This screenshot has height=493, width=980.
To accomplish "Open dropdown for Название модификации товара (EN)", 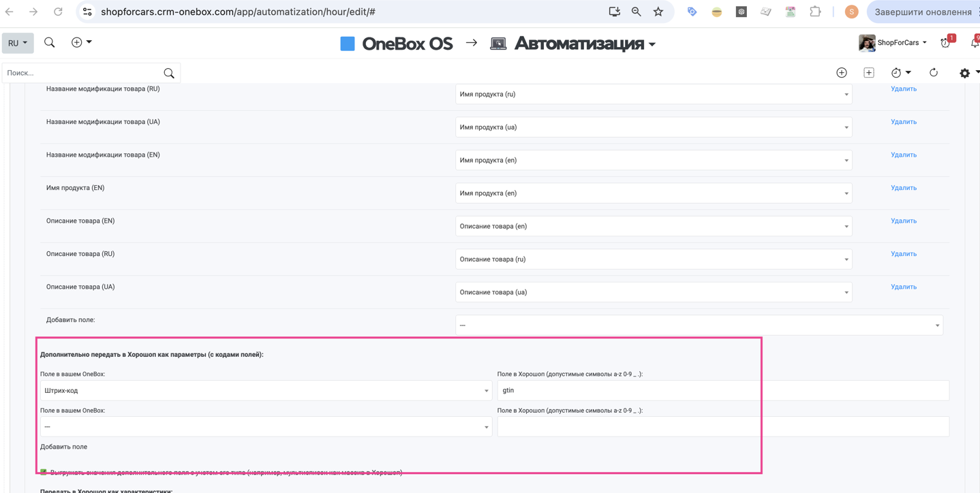I will (654, 160).
